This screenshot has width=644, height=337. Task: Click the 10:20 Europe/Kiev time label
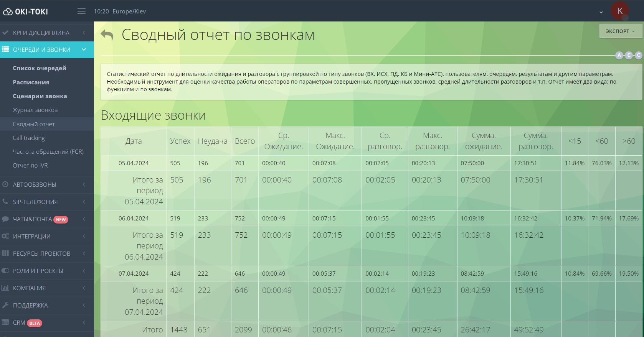[x=120, y=12]
